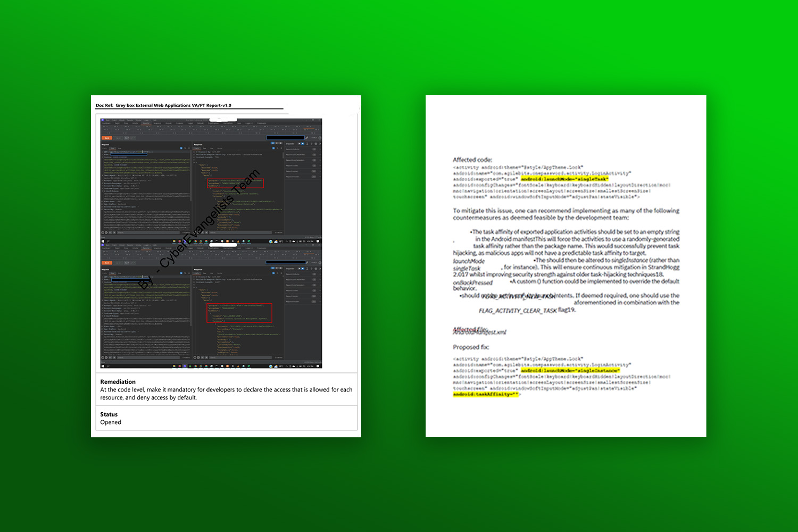Open the Repeater tab in upper Burp window
Image resolution: width=798 pixels, height=532 pixels.
[x=146, y=123]
